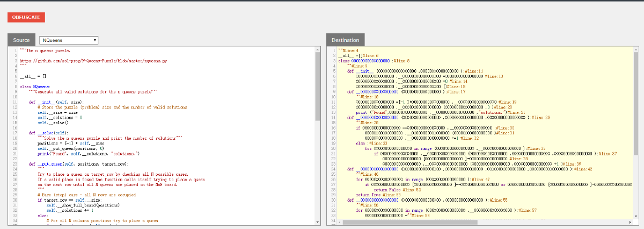Click 'on the next row until all N queens' line
This screenshot has height=229, width=644.
(108, 184)
